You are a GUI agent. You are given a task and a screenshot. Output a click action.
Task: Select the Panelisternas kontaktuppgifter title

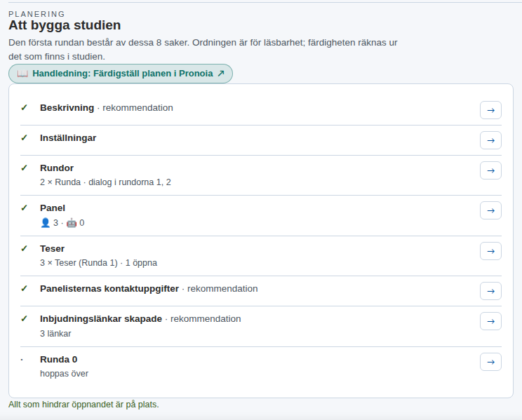[109, 289]
